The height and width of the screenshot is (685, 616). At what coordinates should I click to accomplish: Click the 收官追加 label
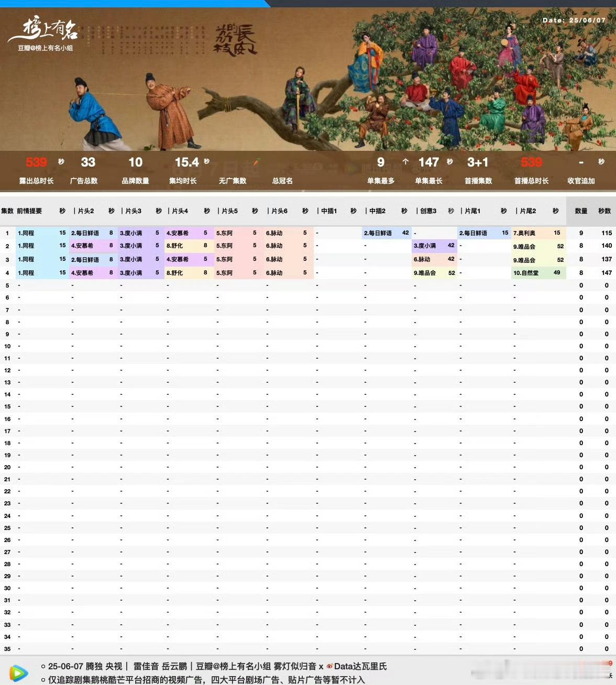pyautogui.click(x=581, y=181)
